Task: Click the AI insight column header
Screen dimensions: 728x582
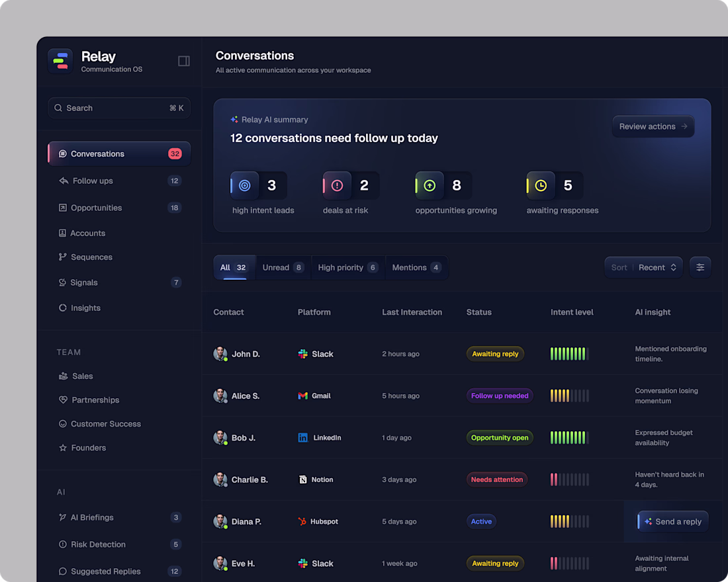Action: point(653,312)
